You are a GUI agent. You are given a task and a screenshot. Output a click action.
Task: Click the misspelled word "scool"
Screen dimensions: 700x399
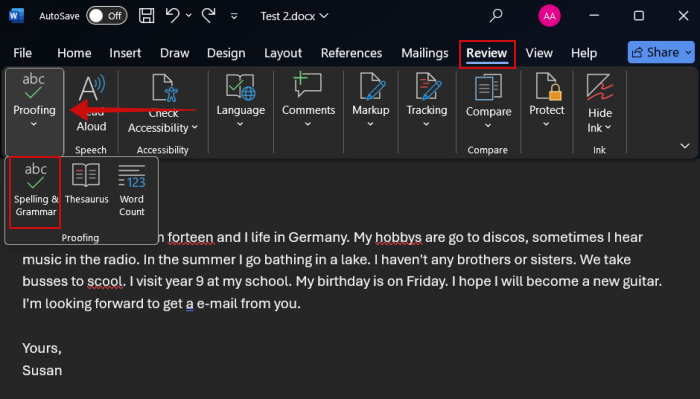pyautogui.click(x=105, y=281)
